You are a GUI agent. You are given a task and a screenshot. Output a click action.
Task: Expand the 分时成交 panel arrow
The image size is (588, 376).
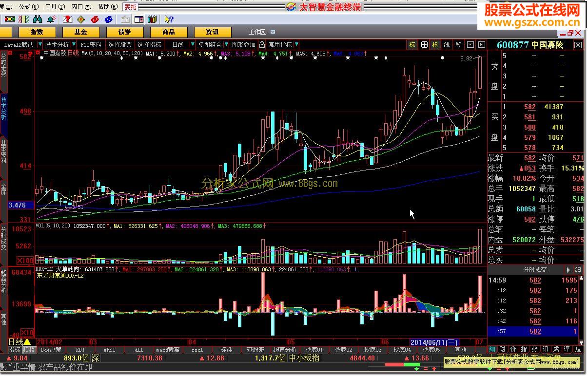point(568,270)
